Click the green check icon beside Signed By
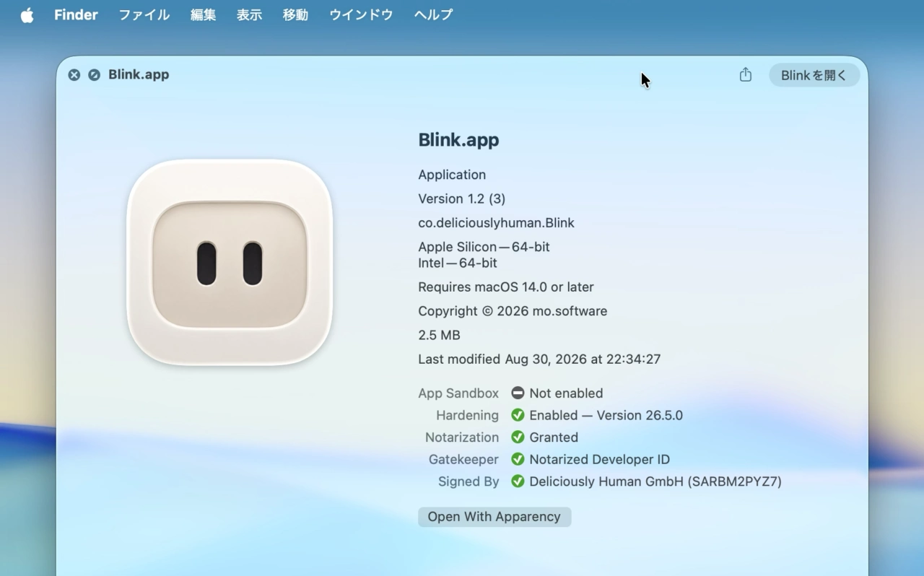The image size is (924, 576). pyautogui.click(x=518, y=481)
